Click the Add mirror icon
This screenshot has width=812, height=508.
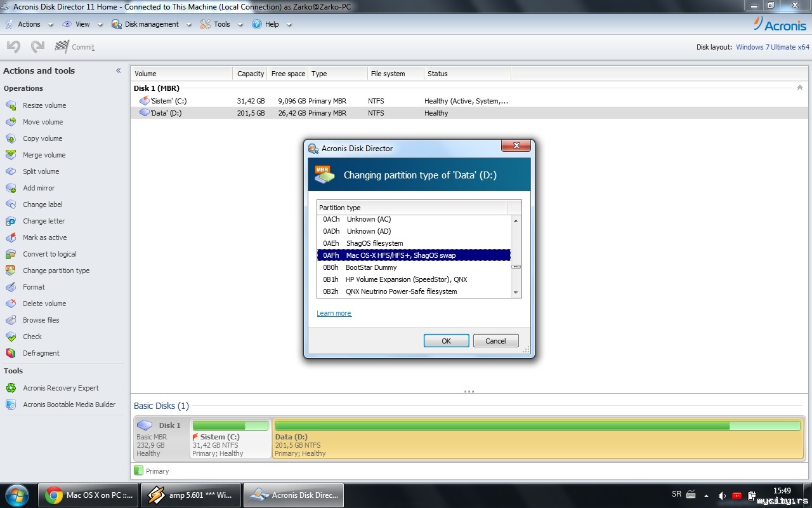(x=11, y=188)
